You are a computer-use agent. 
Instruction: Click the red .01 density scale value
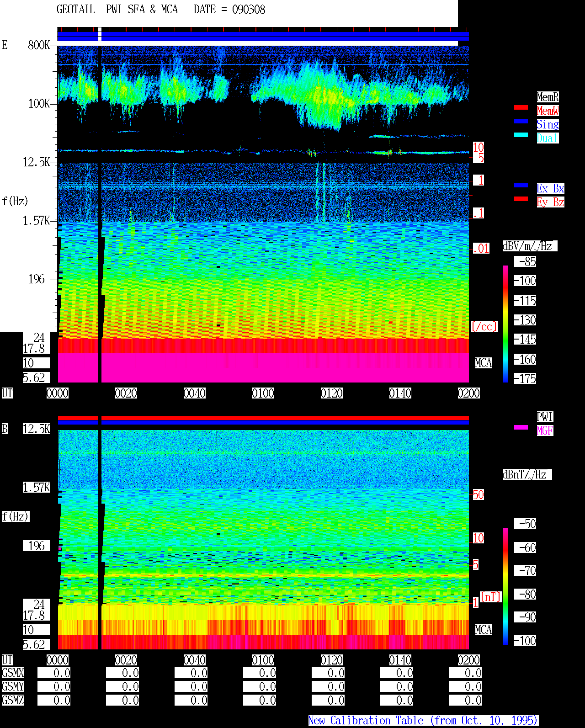481,249
